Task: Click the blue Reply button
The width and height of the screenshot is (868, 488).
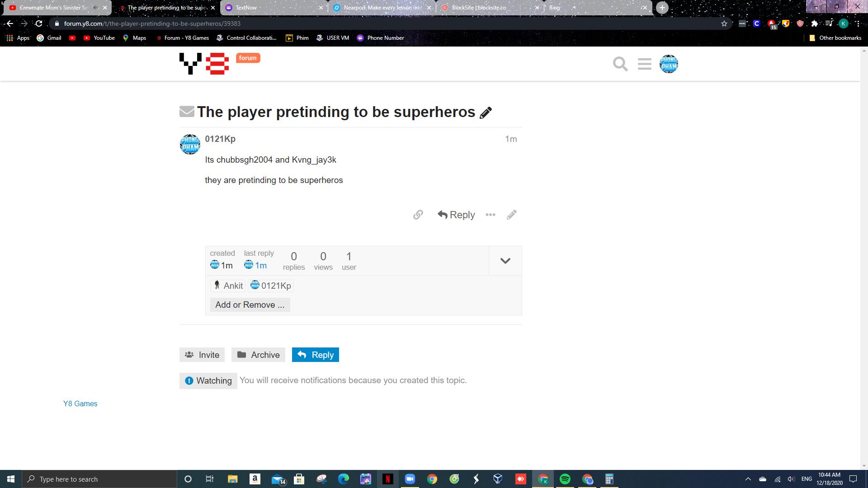Action: pyautogui.click(x=316, y=355)
